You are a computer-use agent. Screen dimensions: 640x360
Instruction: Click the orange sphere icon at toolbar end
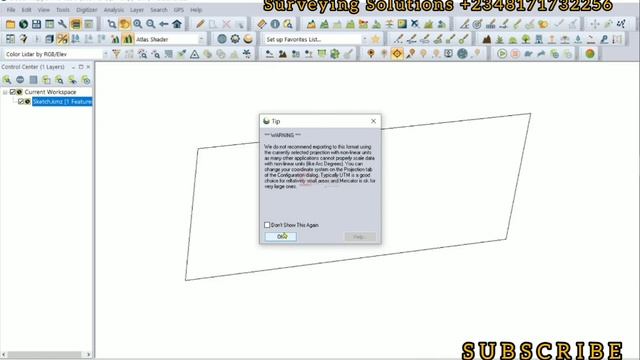[590, 54]
